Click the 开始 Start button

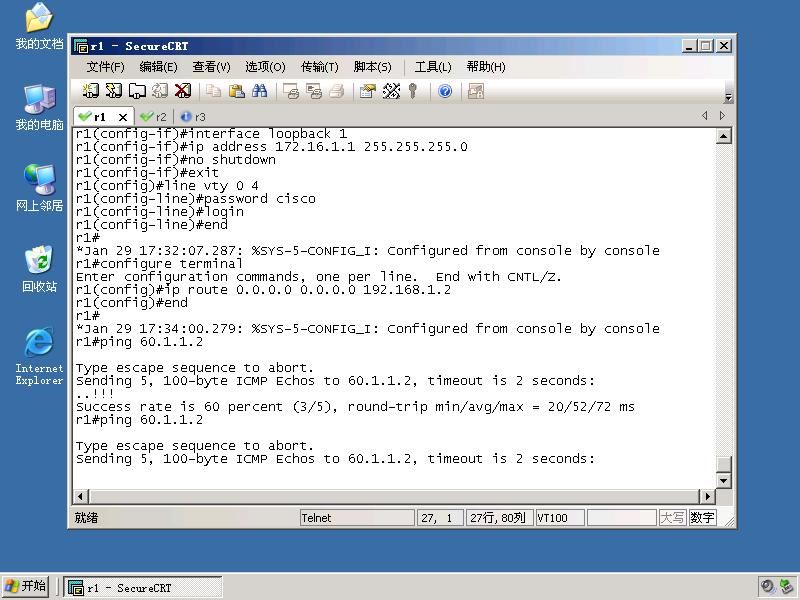click(26, 586)
